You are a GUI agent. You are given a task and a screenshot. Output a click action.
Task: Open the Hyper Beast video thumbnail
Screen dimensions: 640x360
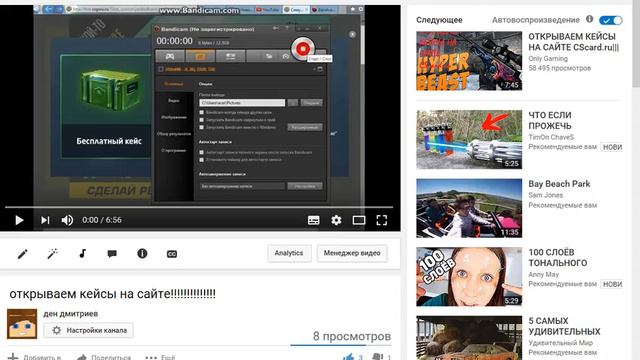[469, 61]
